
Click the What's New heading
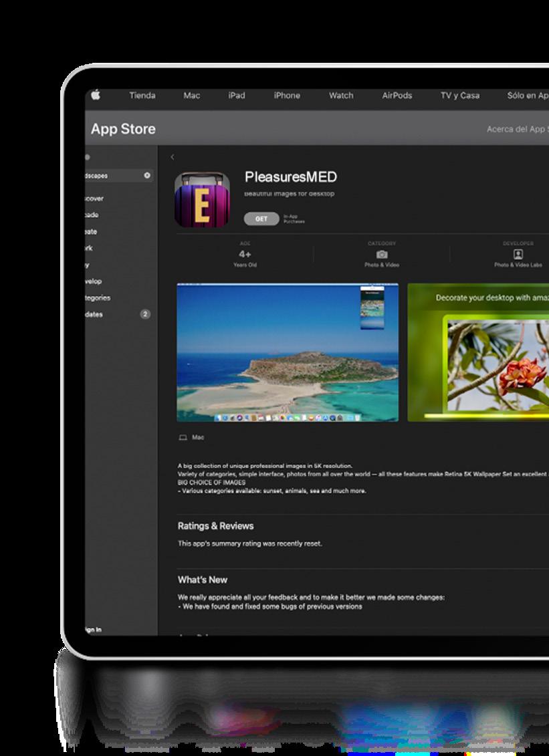click(203, 580)
